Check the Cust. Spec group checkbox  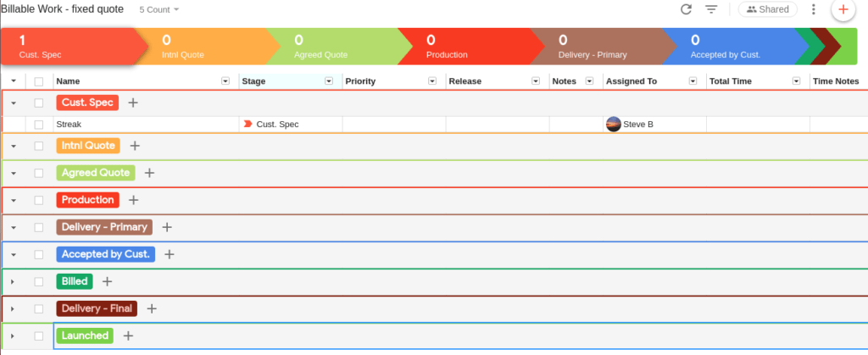(39, 103)
